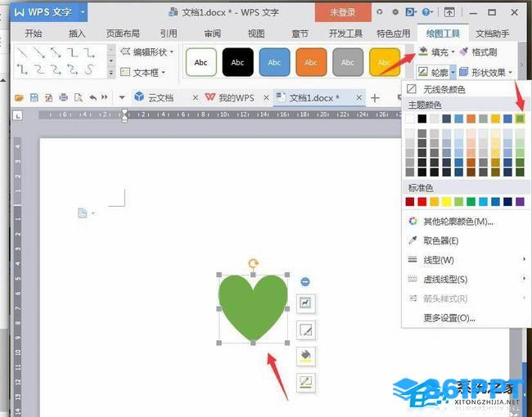Apply the black Abc shape style

click(x=237, y=62)
